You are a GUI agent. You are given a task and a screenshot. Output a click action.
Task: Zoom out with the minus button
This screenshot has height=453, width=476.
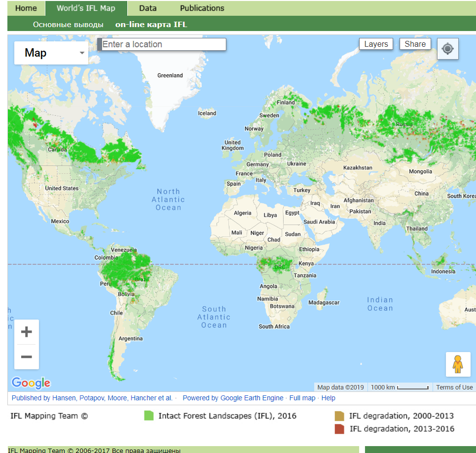click(27, 357)
